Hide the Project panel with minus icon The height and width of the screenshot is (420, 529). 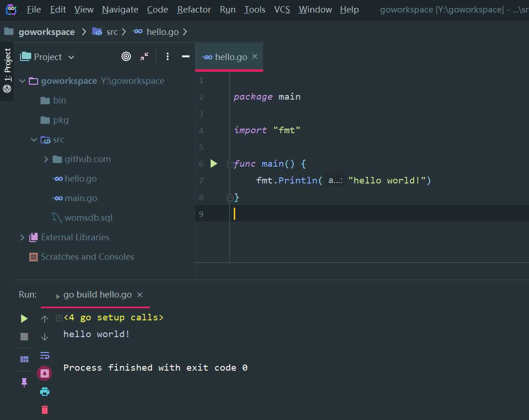(x=185, y=56)
